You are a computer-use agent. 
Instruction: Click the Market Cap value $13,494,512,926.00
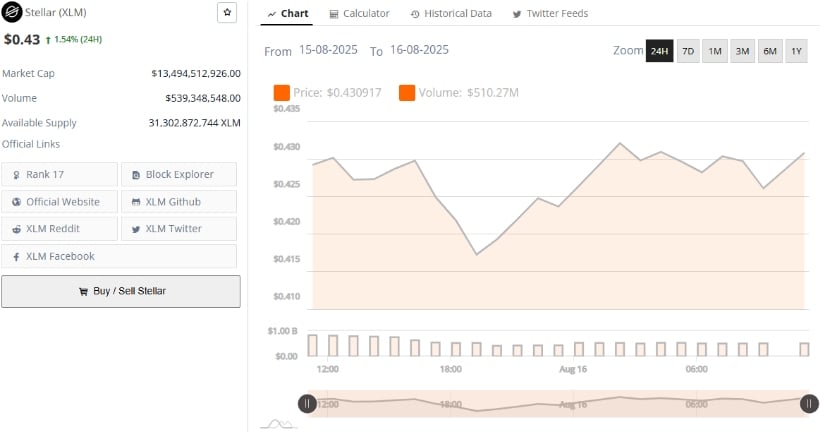point(196,74)
